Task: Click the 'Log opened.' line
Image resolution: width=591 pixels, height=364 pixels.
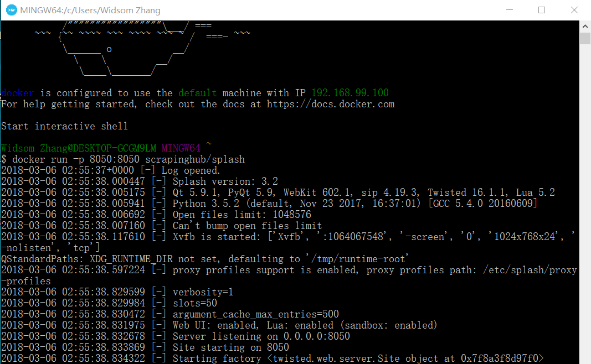Action: tap(191, 170)
